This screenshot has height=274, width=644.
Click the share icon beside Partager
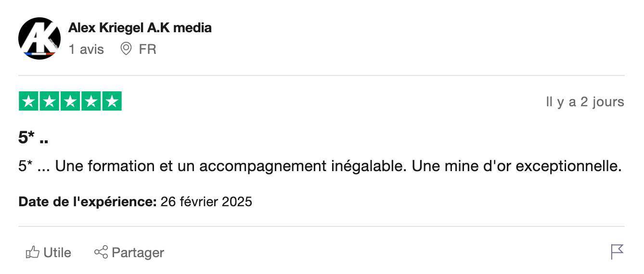101,252
